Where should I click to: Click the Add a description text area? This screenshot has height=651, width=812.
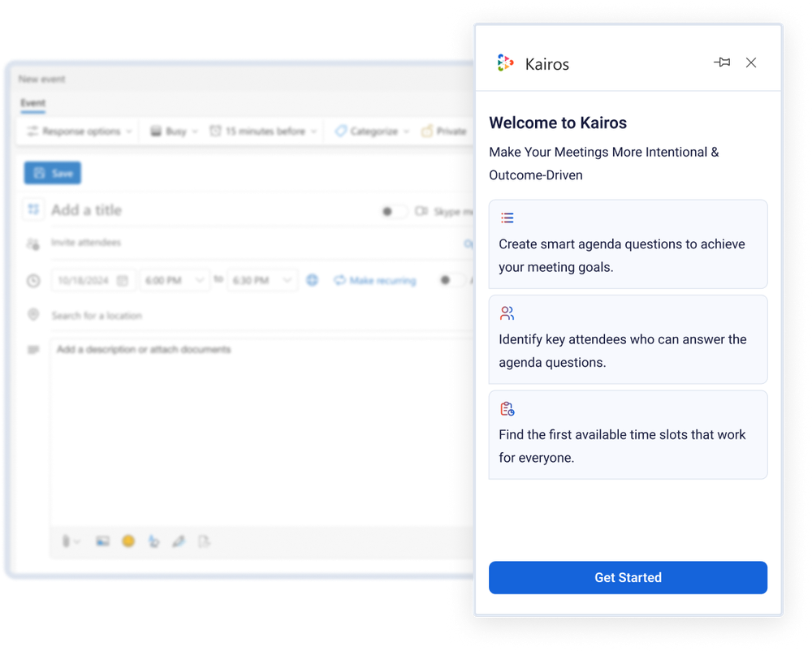262,432
